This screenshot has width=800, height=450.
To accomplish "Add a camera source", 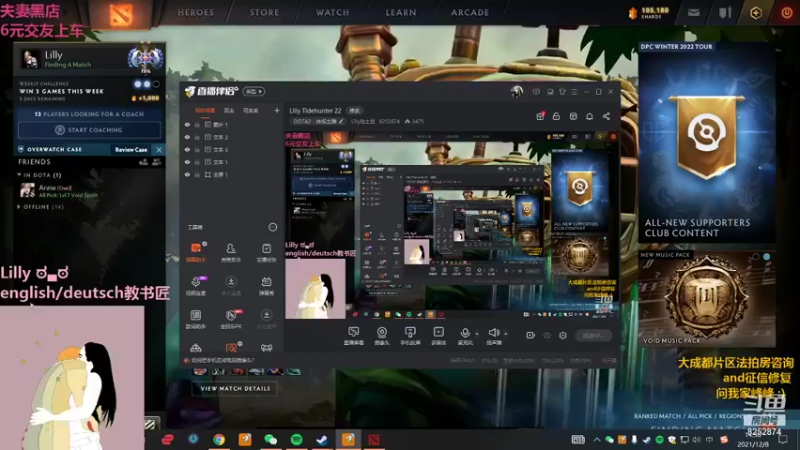I will pyautogui.click(x=382, y=336).
